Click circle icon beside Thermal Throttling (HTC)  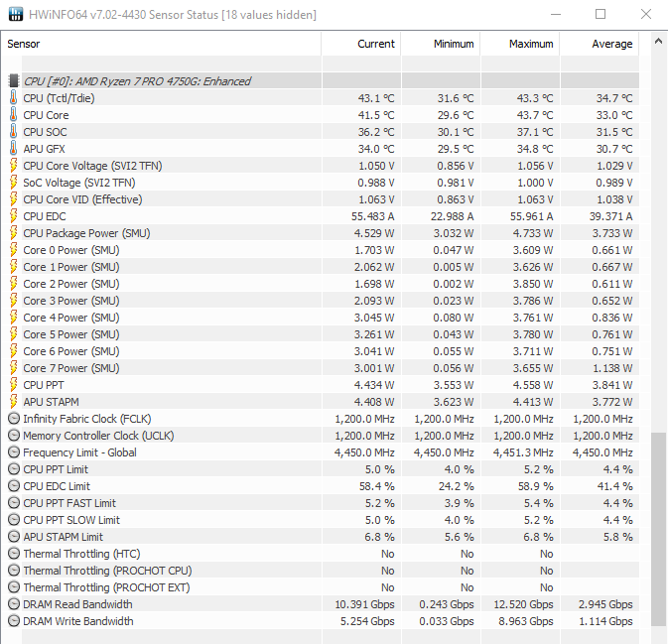(14, 554)
